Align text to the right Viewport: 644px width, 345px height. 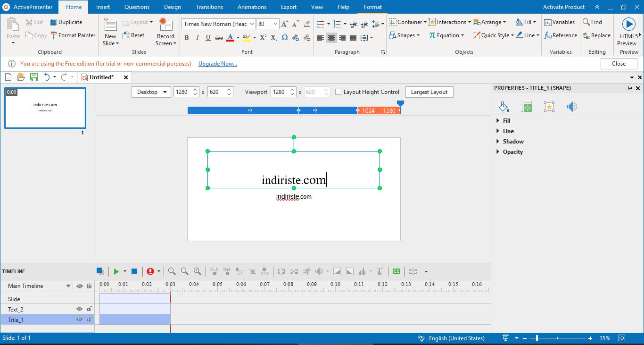(x=342, y=38)
